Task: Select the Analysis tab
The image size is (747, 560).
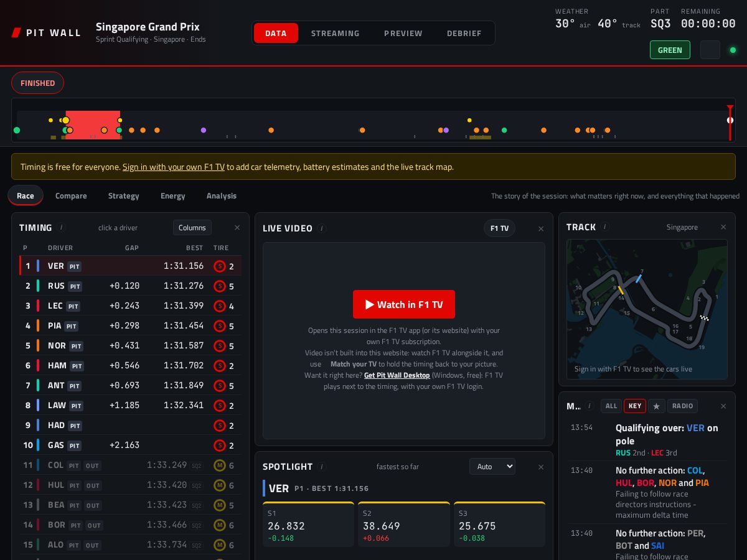Action: pos(222,195)
